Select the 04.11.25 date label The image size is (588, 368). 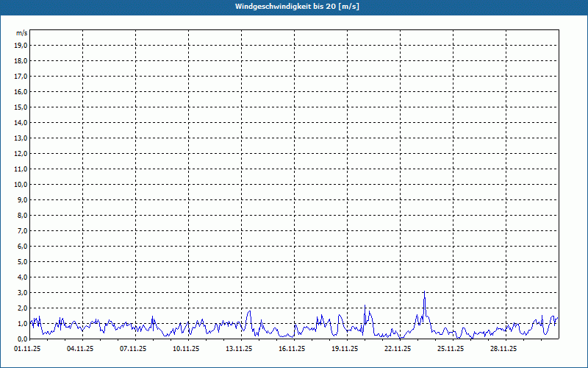click(80, 349)
